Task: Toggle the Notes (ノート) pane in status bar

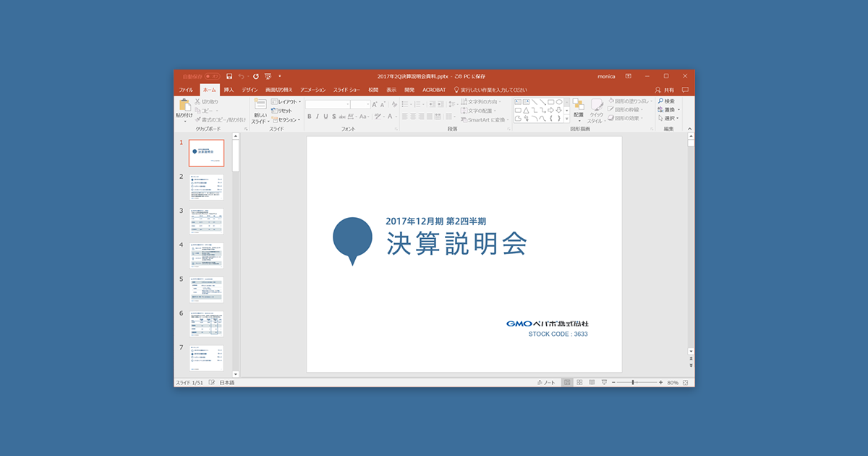Action: (546, 382)
